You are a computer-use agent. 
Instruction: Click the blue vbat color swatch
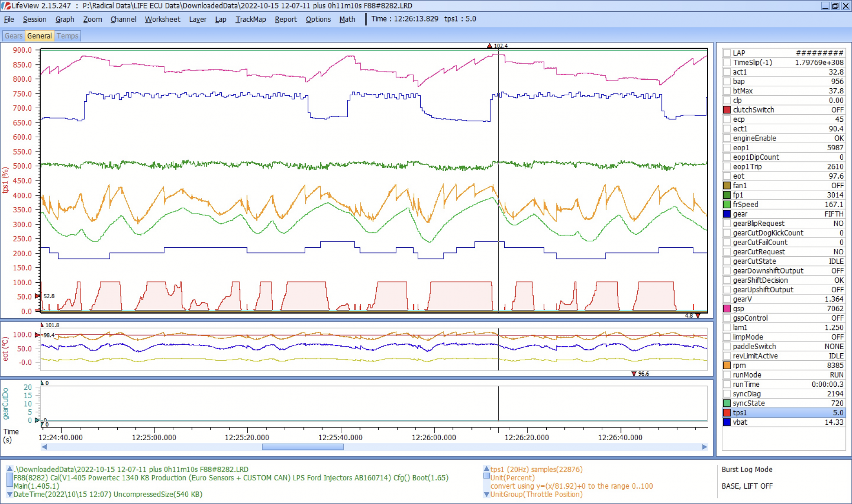pos(726,422)
